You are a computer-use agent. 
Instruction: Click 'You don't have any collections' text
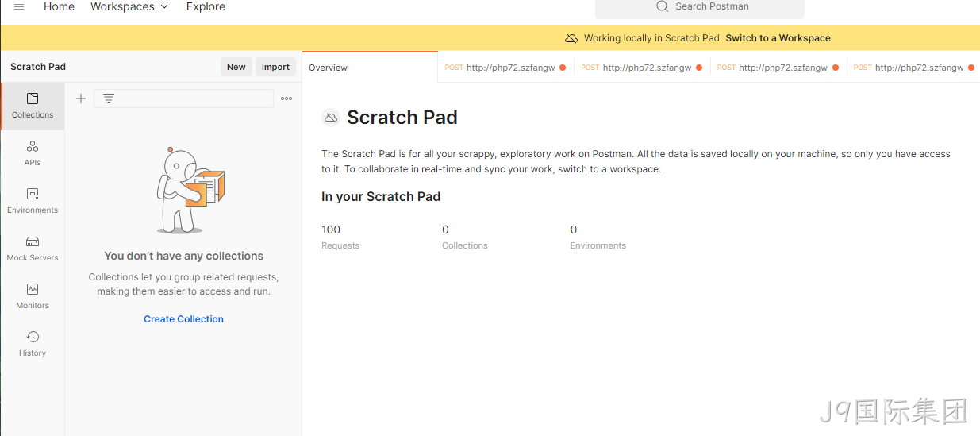(x=183, y=256)
